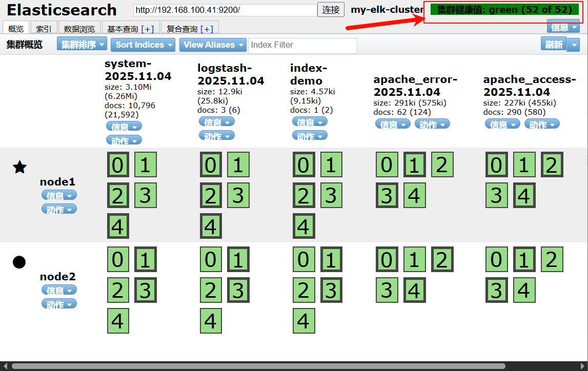Screen dimensions: 588x371
Task: Select shard 4 of index-demo on node2
Action: [x=304, y=321]
